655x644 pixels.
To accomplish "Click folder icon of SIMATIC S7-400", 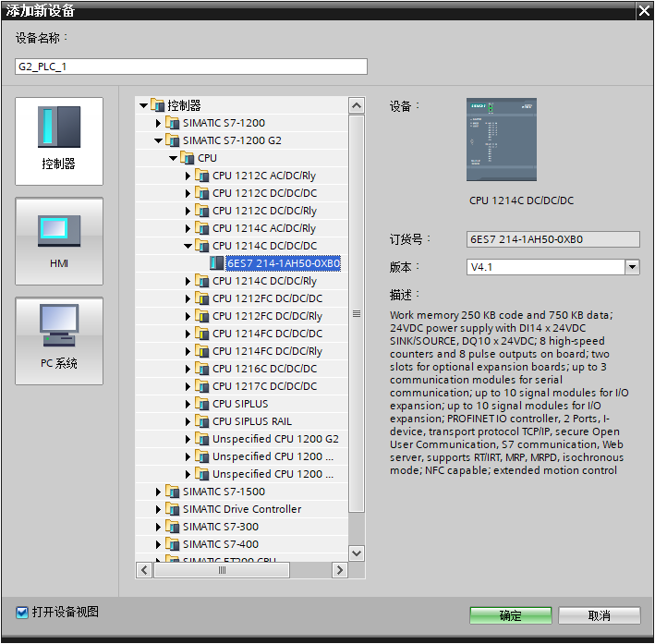I will coord(172,544).
